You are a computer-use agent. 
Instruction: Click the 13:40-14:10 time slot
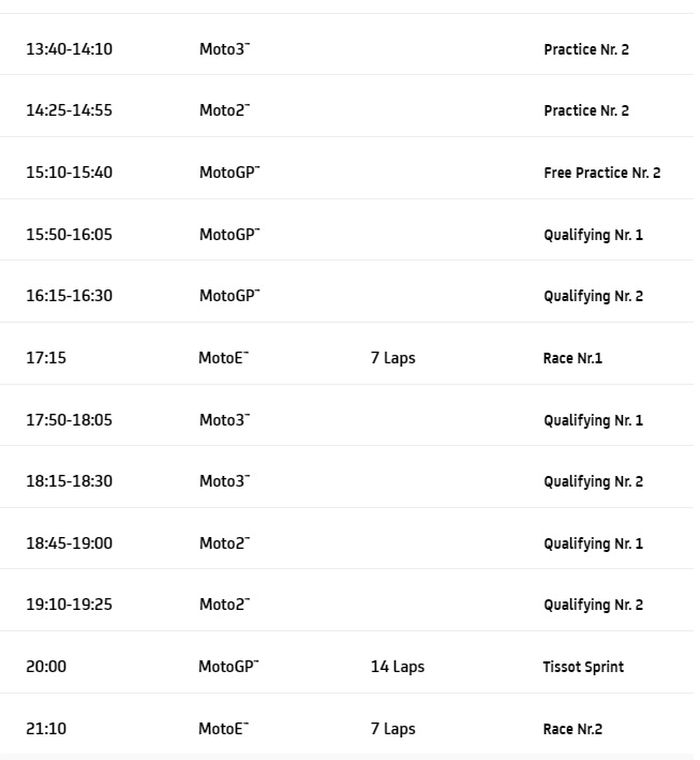69,49
